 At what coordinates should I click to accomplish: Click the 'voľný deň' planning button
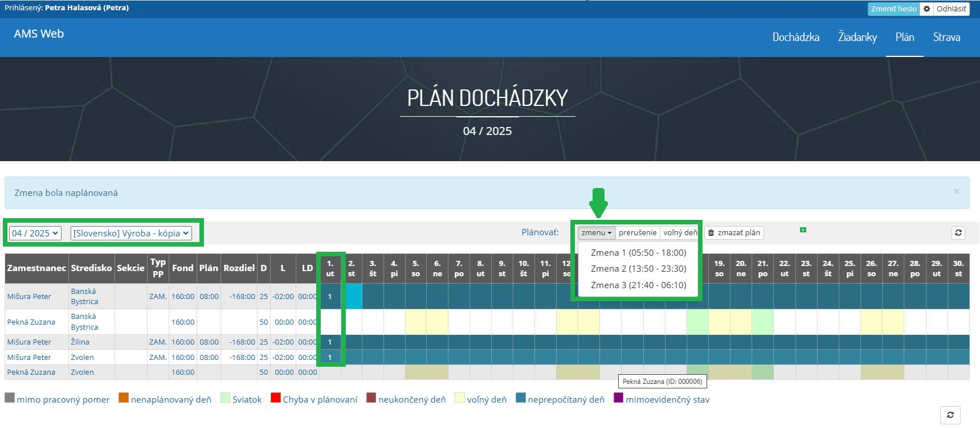click(x=680, y=232)
